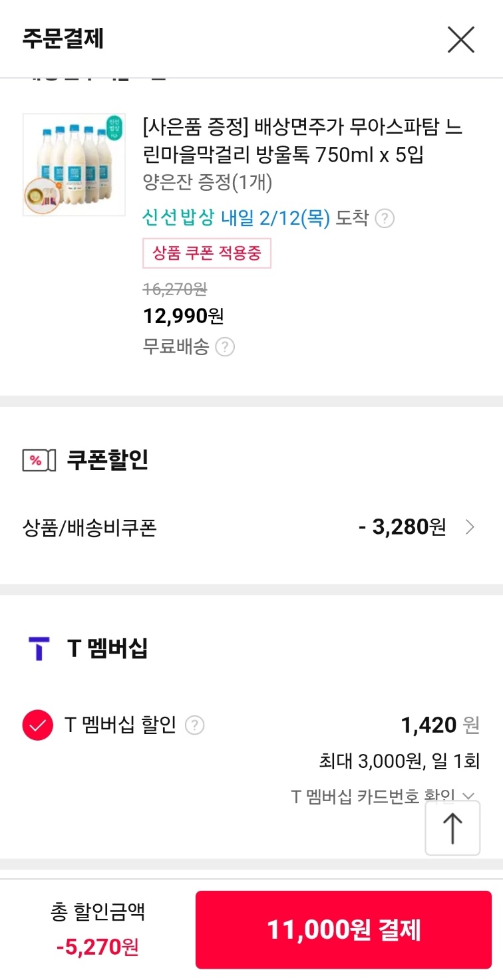The width and height of the screenshot is (503, 980).
Task: Tap the help icon next to 도착
Action: pos(385,218)
